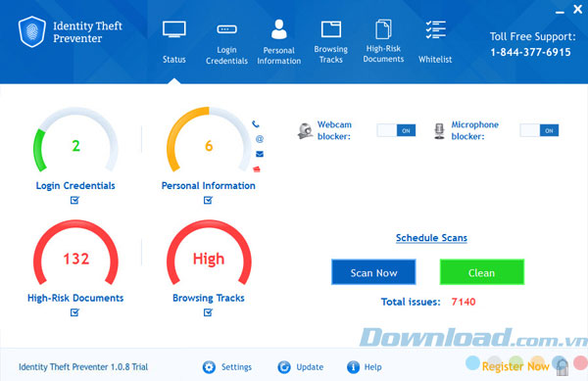Click the support number 1-844-377-6915

point(530,52)
